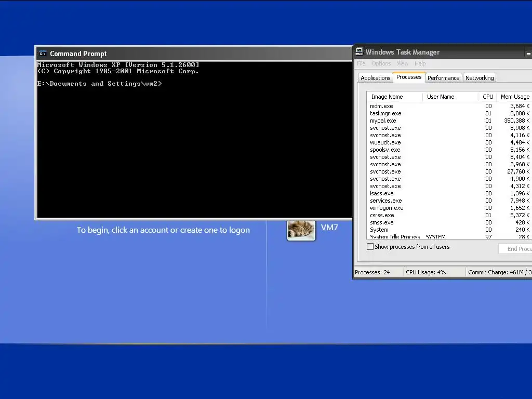Select the svchost.exe row using 4,116 K

click(x=449, y=135)
